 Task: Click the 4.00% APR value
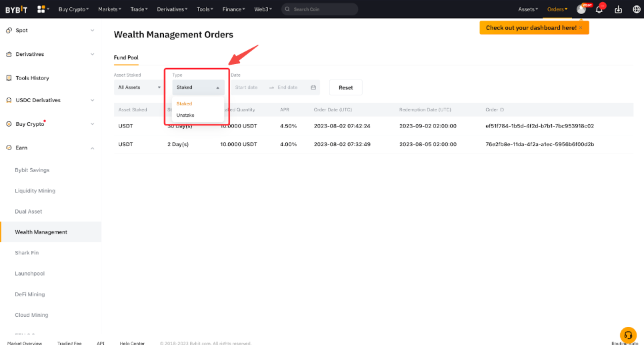pyautogui.click(x=288, y=144)
